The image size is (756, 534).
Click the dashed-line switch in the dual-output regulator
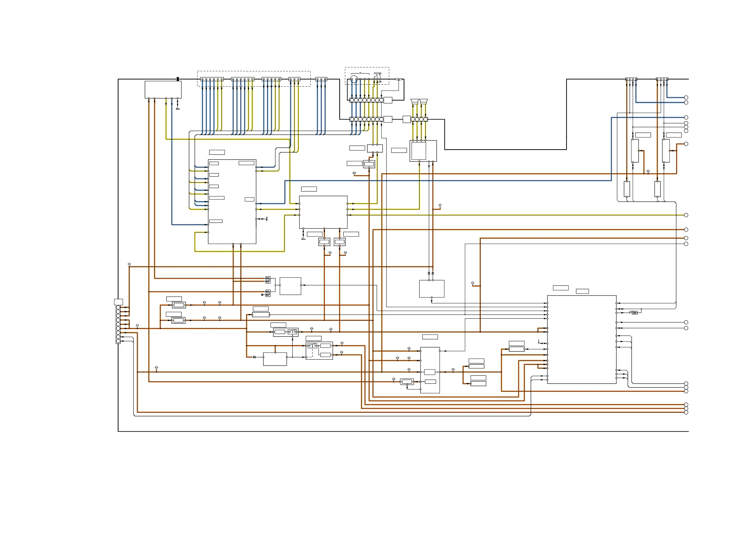tap(312, 345)
